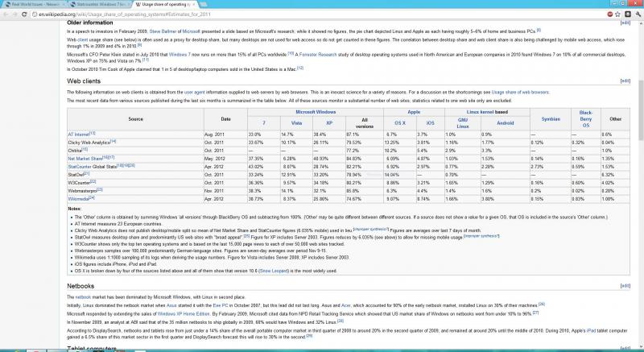Screen dimensions: 644x352
Task: Open the AT Internet source link
Action: point(78,135)
